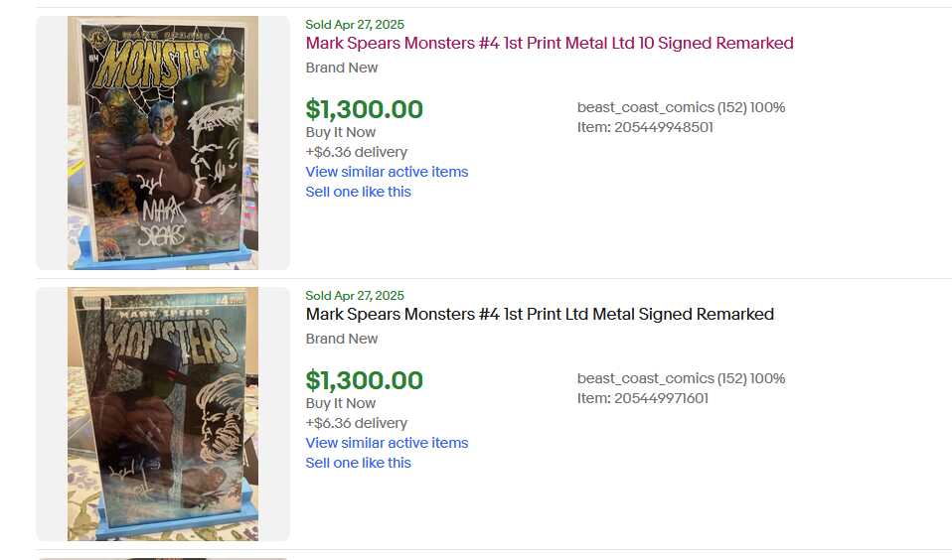Open seller beast_coast_comics on first listing
The image size is (952, 560).
(645, 107)
